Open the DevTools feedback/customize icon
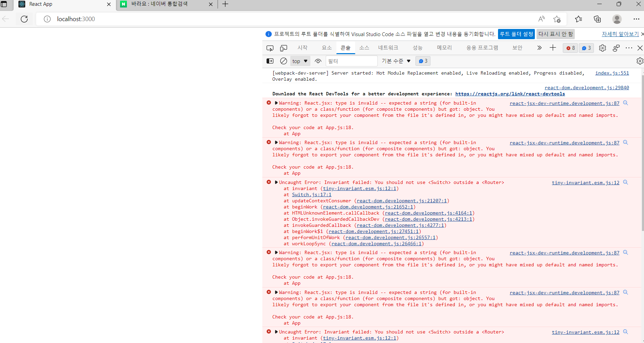 616,48
